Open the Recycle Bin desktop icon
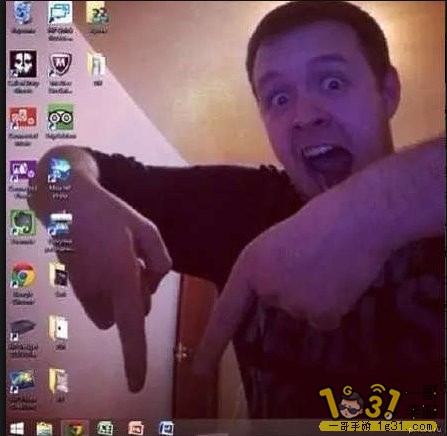 click(23, 13)
